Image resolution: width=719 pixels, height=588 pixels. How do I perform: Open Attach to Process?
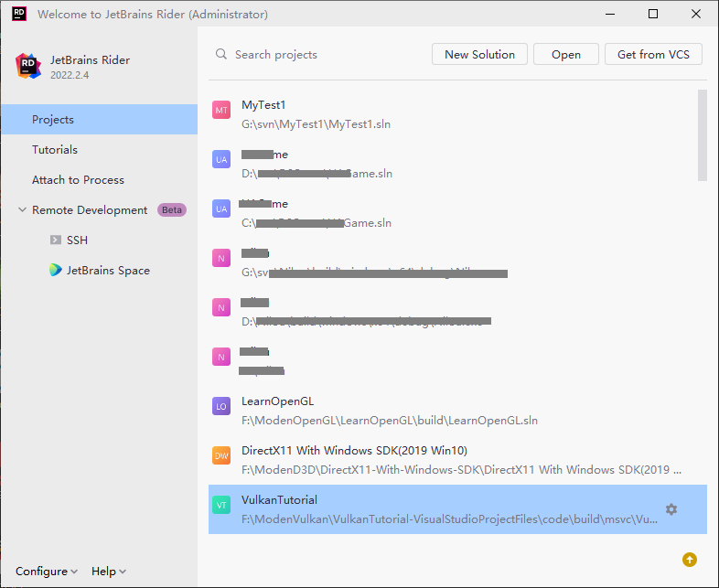tap(100, 179)
